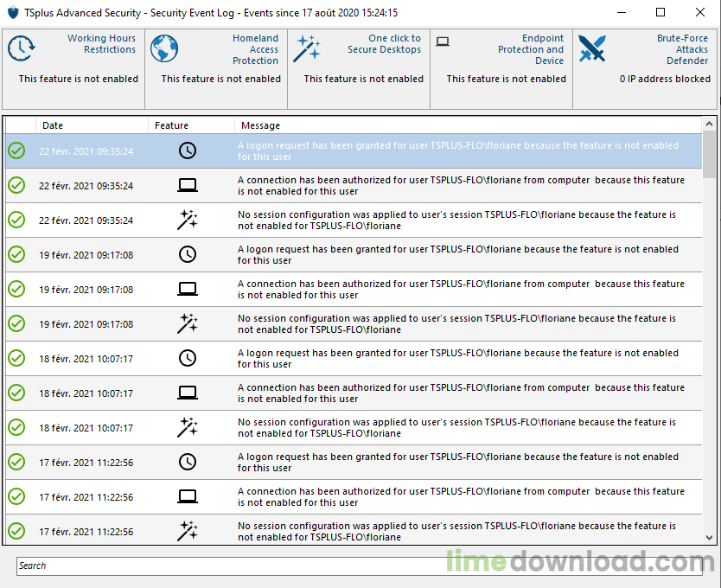Click the clock feature icon in first log row
This screenshot has width=721, height=588.
point(188,150)
